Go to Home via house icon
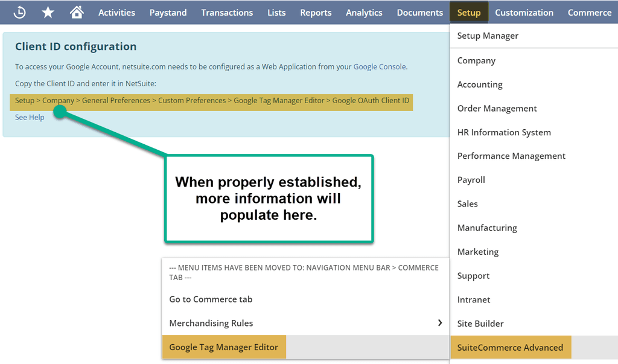The width and height of the screenshot is (618, 364). point(77,12)
